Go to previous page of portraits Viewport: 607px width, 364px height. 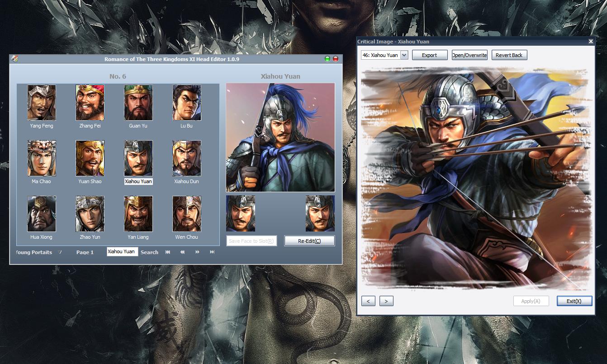point(182,252)
